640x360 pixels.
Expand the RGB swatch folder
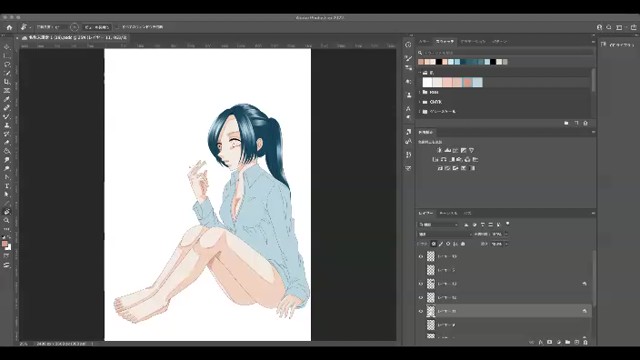click(x=420, y=92)
